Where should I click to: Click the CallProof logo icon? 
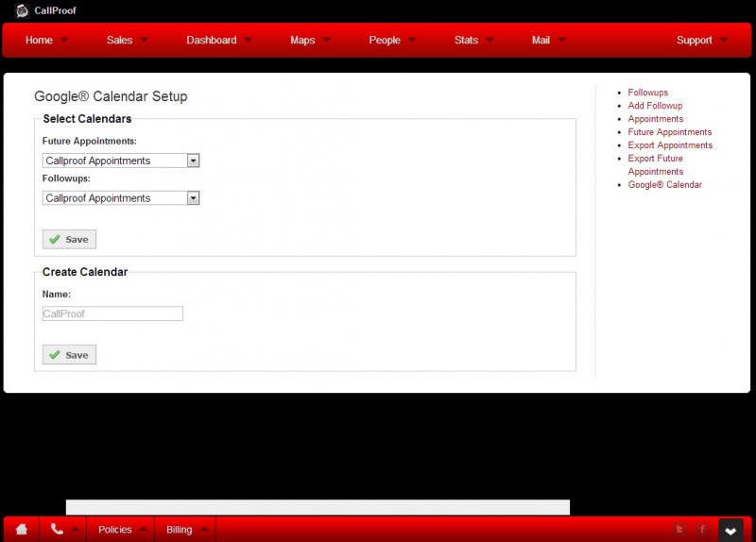click(22, 10)
